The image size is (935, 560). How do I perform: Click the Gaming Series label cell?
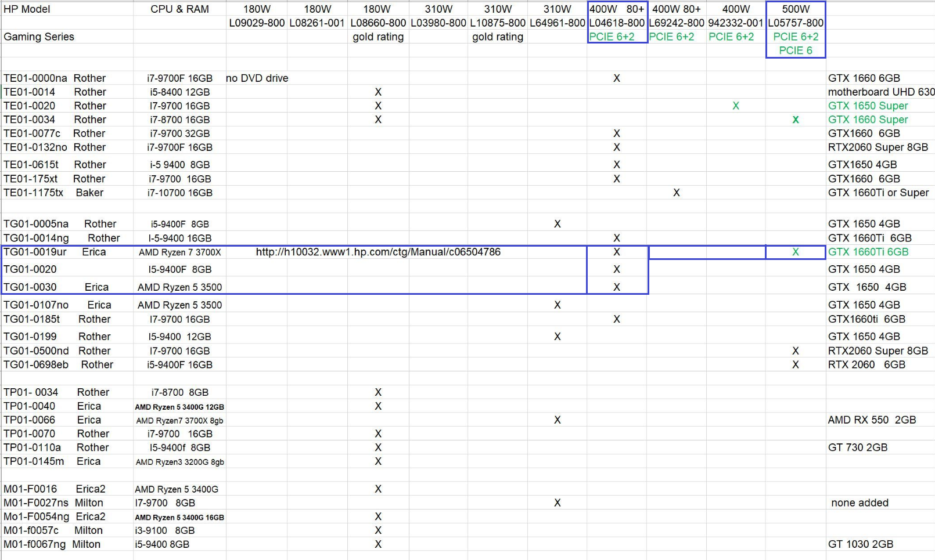[x=39, y=37]
